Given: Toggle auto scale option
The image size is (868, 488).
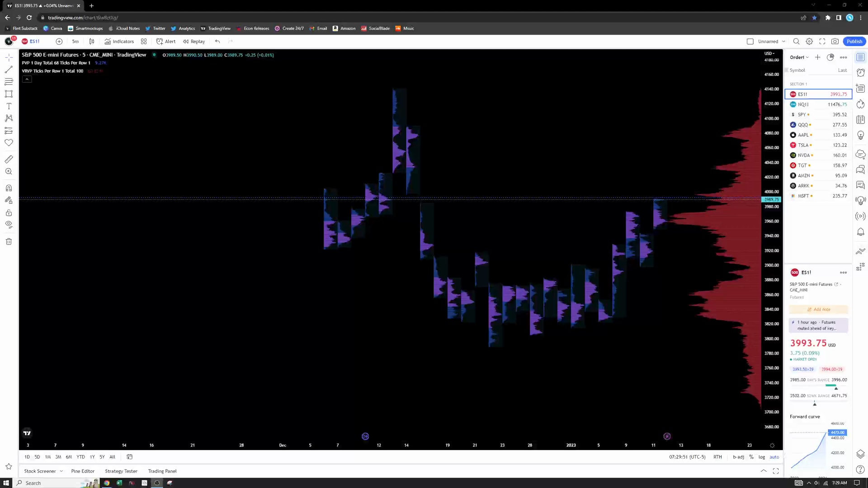Looking at the screenshot, I should [x=774, y=457].
